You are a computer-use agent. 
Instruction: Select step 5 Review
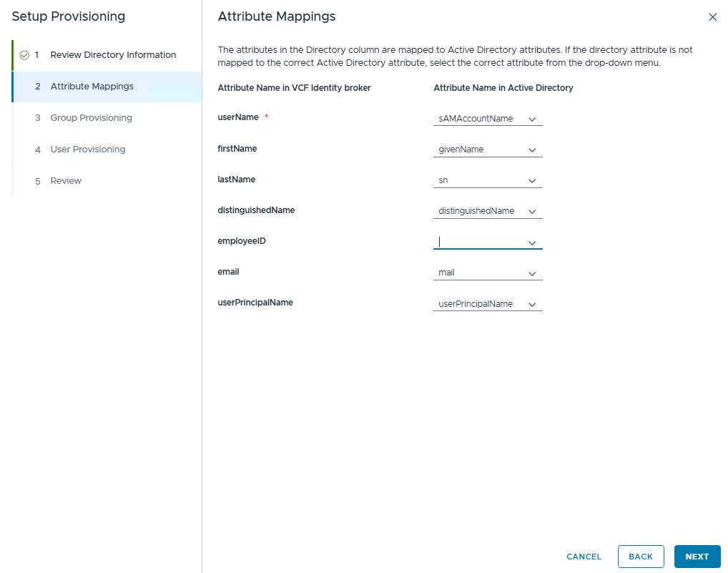107,181
